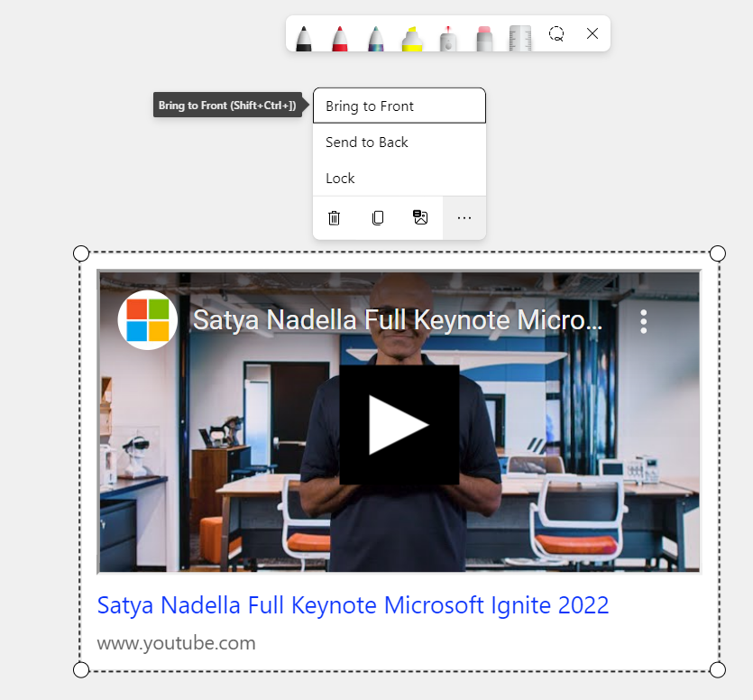Click the Microsoft channel logo
Image resolution: width=753 pixels, height=700 pixels.
coord(147,320)
